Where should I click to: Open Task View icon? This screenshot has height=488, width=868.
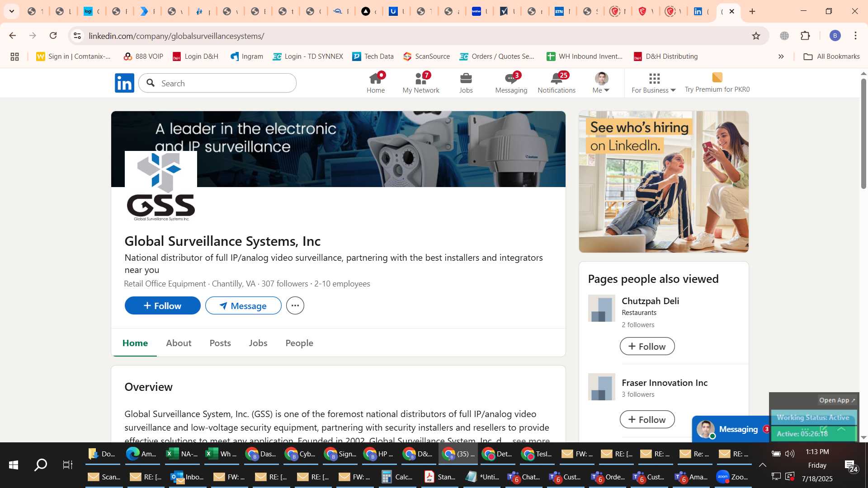pos(68,465)
